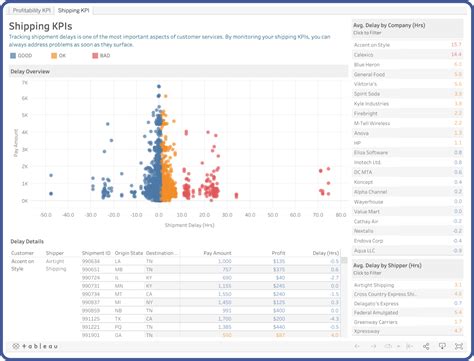This screenshot has width=474, height=361.
Task: Click the blue GOOD legend swatch
Action: click(x=13, y=56)
